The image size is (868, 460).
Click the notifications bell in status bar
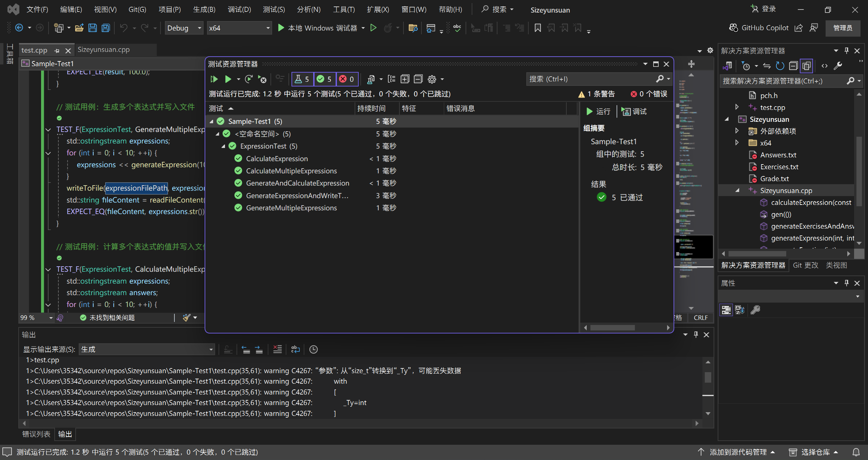(856, 452)
